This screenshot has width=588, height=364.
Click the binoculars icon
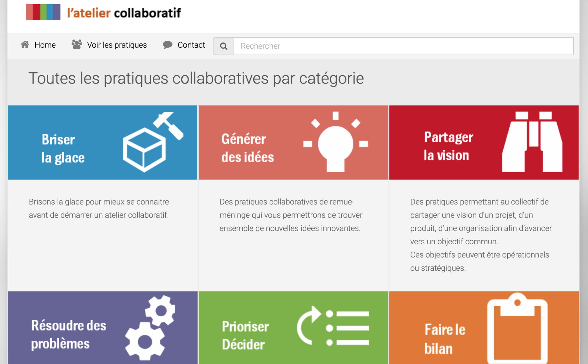coord(532,142)
